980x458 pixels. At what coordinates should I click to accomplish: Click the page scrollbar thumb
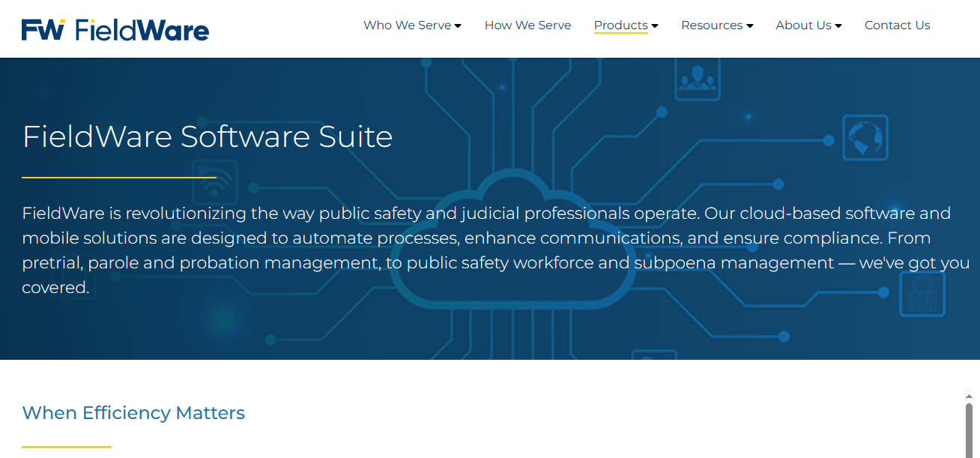coord(969,430)
